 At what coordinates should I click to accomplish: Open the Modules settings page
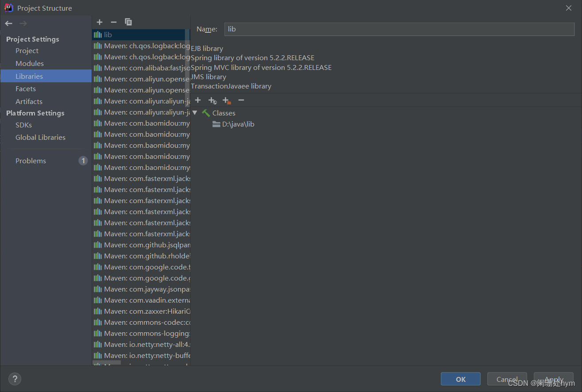point(30,64)
